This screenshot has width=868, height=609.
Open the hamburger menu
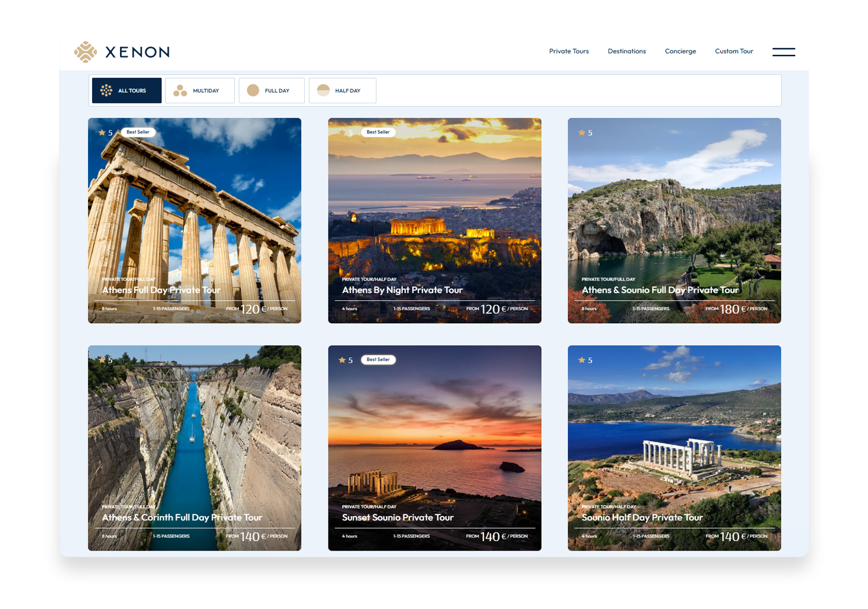click(784, 52)
